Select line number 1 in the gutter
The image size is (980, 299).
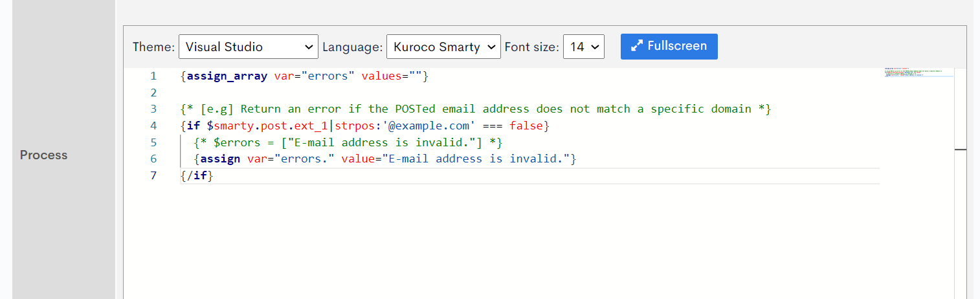(x=153, y=76)
